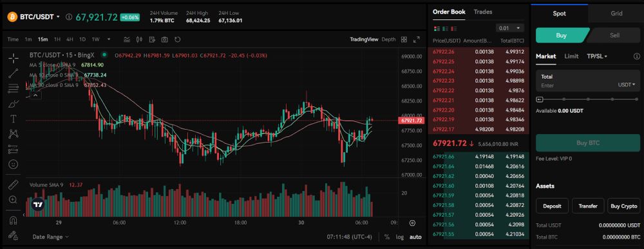This screenshot has height=249, width=644.
Task: Select the 15m timeframe
Action: coord(43,39)
